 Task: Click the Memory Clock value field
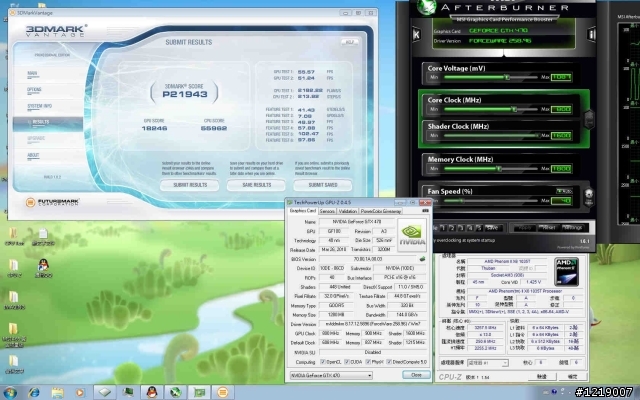pyautogui.click(x=561, y=169)
